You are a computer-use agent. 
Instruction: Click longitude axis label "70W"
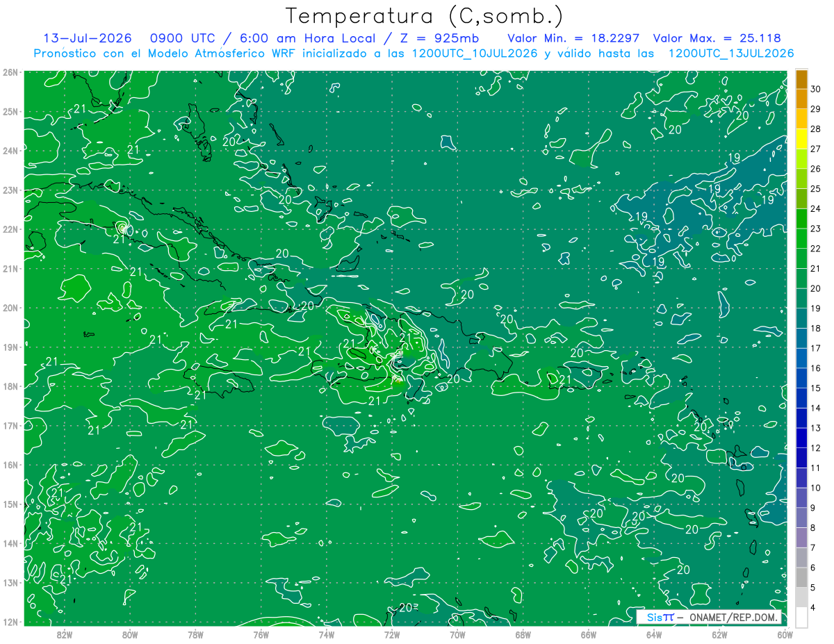pyautogui.click(x=457, y=634)
